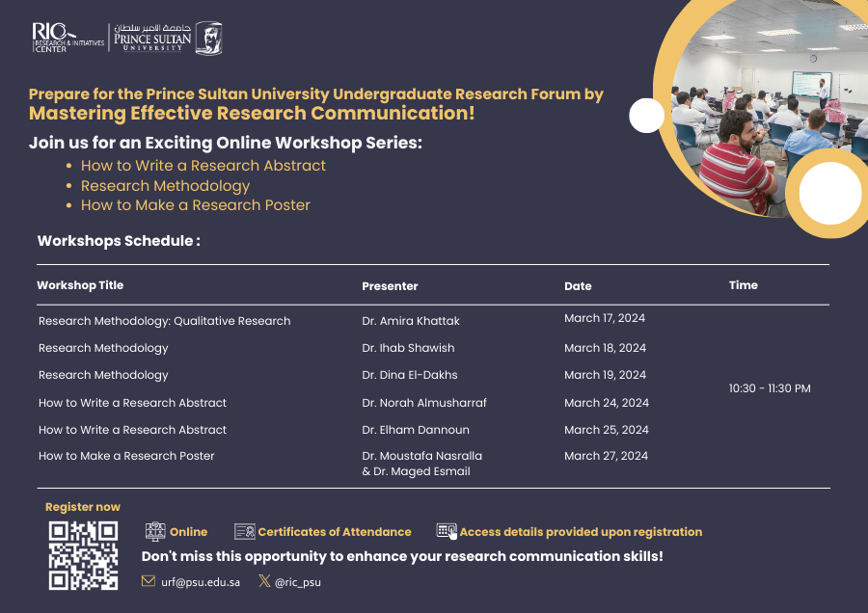Click the registration QR code
The width and height of the screenshot is (868, 613).
tap(83, 555)
